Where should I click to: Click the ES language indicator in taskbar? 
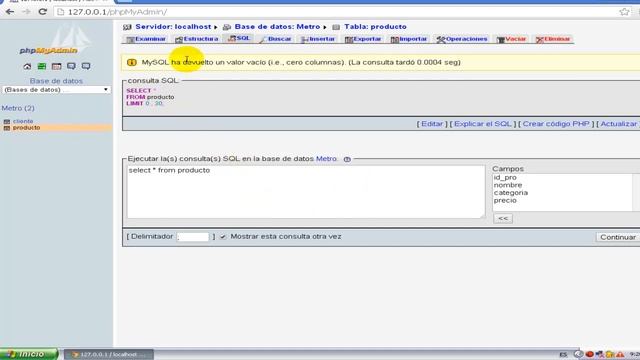(563, 355)
